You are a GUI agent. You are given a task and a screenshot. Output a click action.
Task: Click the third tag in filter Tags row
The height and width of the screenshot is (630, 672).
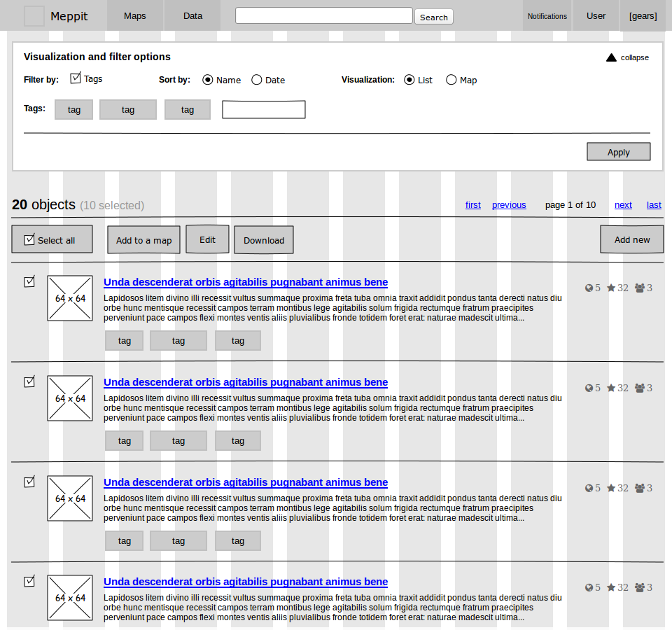(188, 110)
